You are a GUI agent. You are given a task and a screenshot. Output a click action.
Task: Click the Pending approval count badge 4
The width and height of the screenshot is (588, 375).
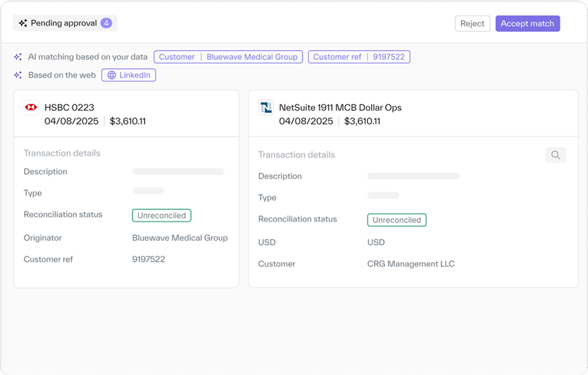tap(106, 24)
